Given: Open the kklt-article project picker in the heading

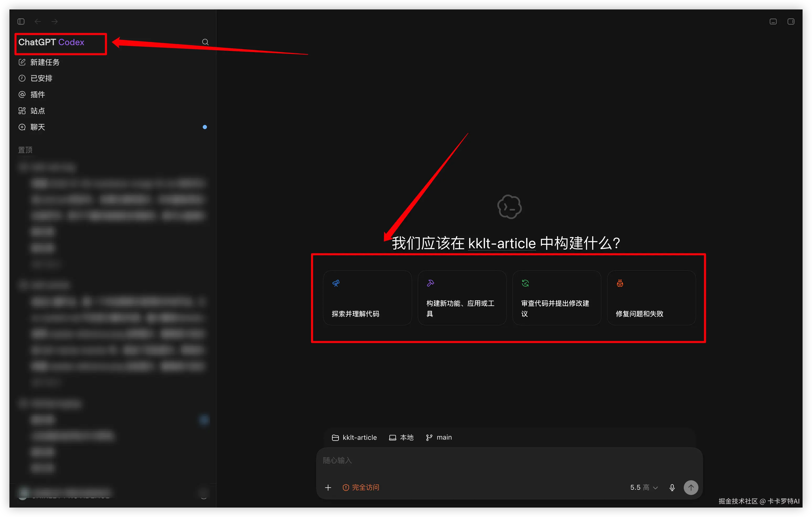Looking at the screenshot, I should [x=502, y=243].
